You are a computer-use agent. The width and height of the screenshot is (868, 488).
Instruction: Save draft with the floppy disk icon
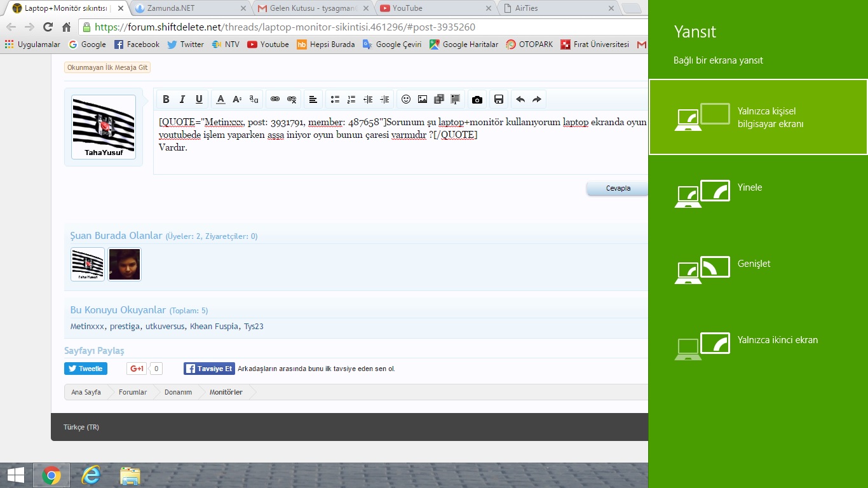(x=499, y=99)
